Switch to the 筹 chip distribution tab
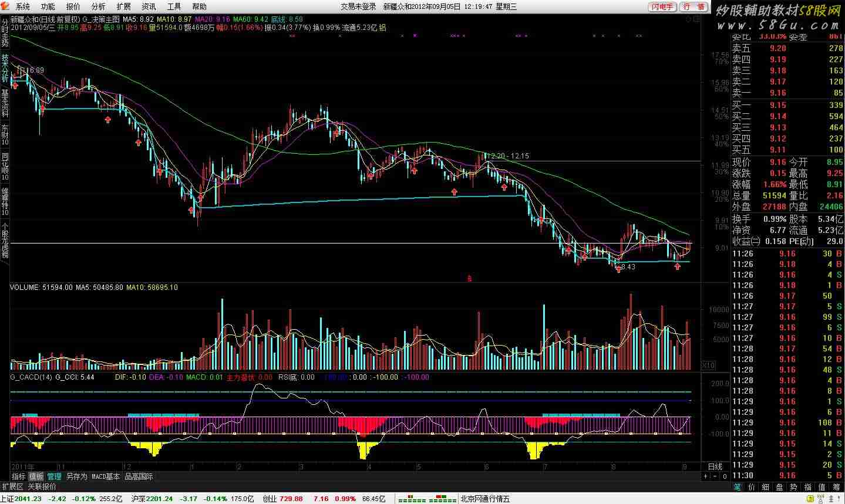Screen dimensions: 845x504 pos(836,487)
